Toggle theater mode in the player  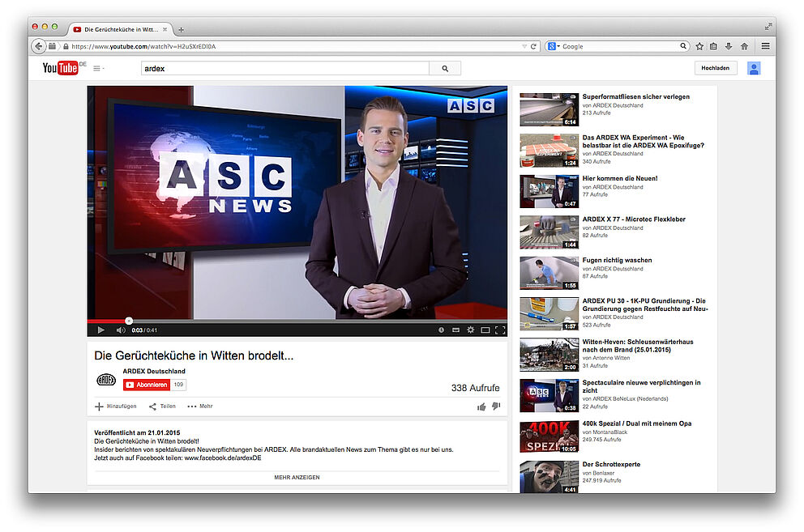(x=485, y=330)
